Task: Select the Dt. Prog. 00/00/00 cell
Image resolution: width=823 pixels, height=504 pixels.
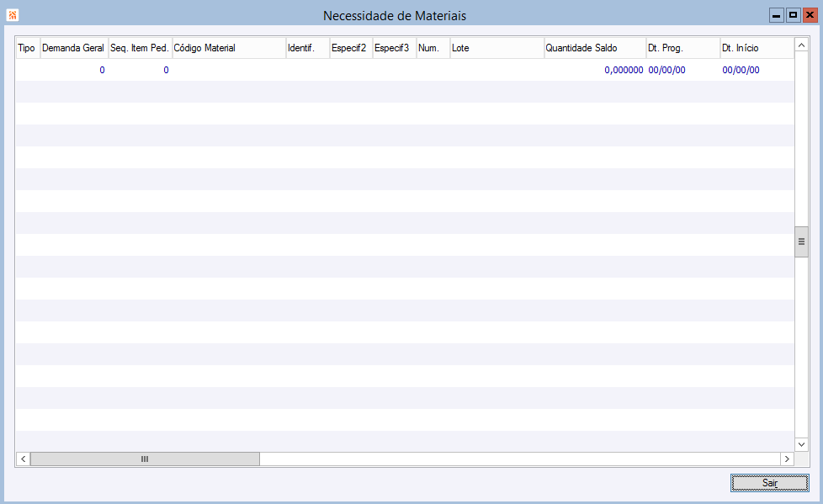Action: click(x=682, y=70)
